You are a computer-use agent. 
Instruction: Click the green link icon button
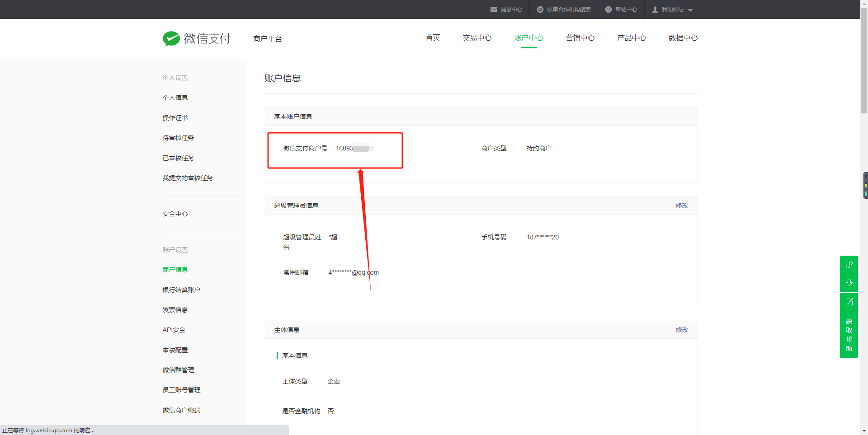point(849,265)
